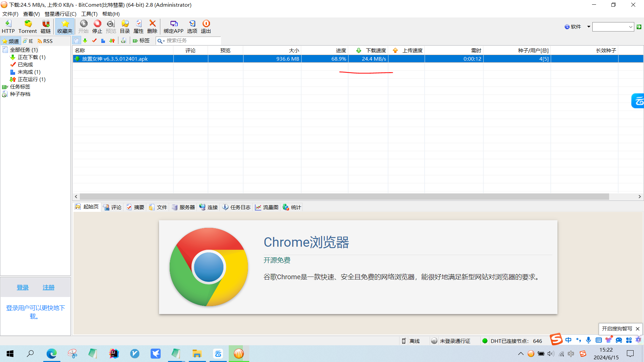Expand the 软件 category dropdown arrow
Screen dimensions: 644x362
coord(589,27)
